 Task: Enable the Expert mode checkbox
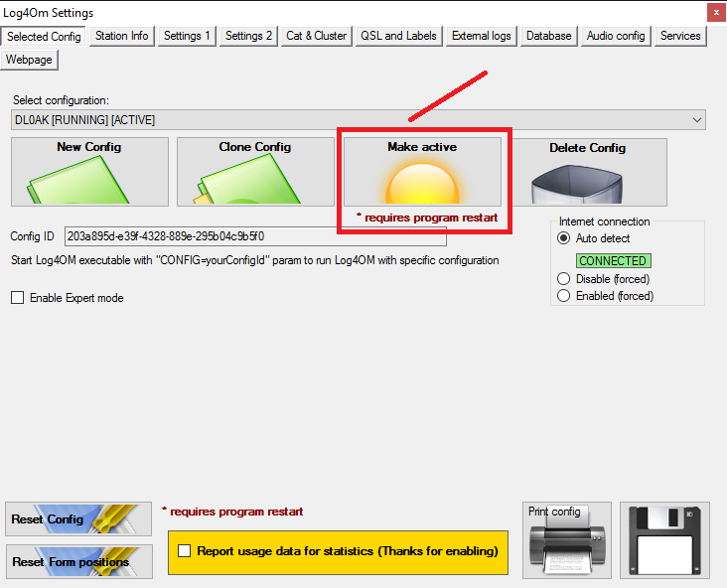click(x=18, y=298)
